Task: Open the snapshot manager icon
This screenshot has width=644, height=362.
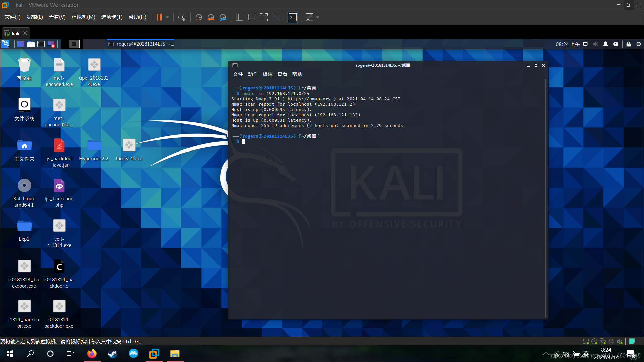Action: [223, 17]
